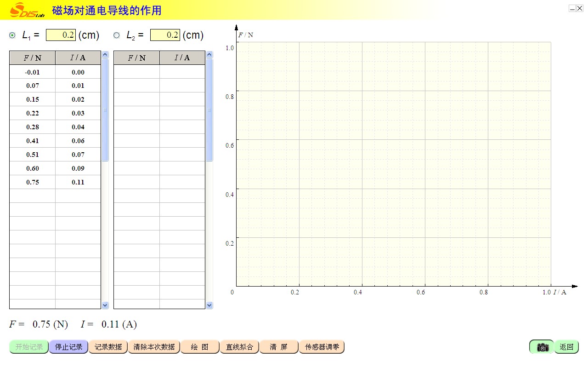Open 传感器调零 sensor zeroing
Screen dimensions: 588x368
click(322, 347)
